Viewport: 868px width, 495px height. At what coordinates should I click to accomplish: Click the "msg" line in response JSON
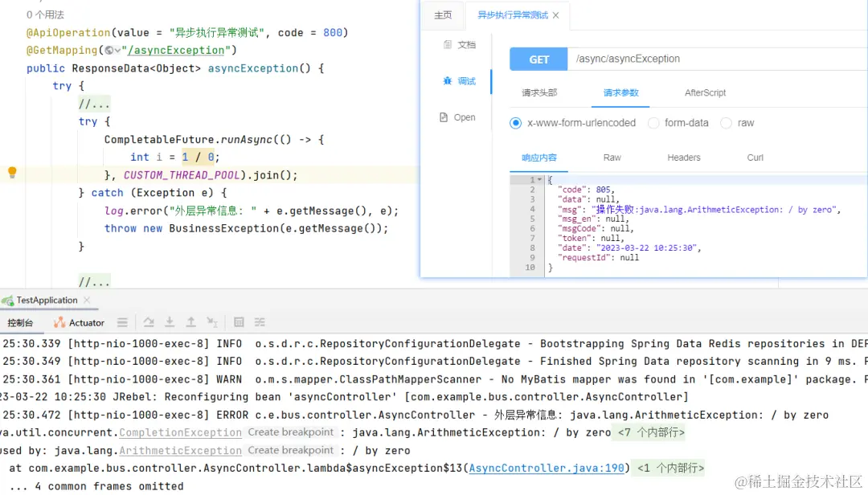699,209
